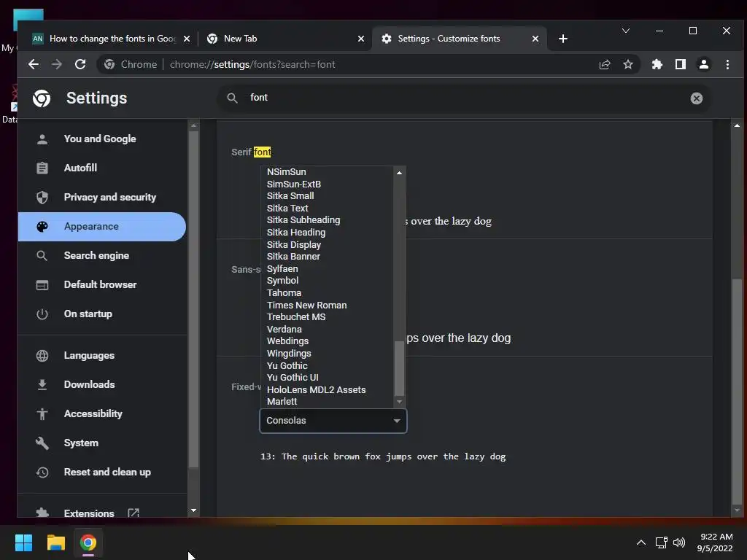Image resolution: width=747 pixels, height=560 pixels.
Task: Open the Chrome profile avatar
Action: pos(704,64)
